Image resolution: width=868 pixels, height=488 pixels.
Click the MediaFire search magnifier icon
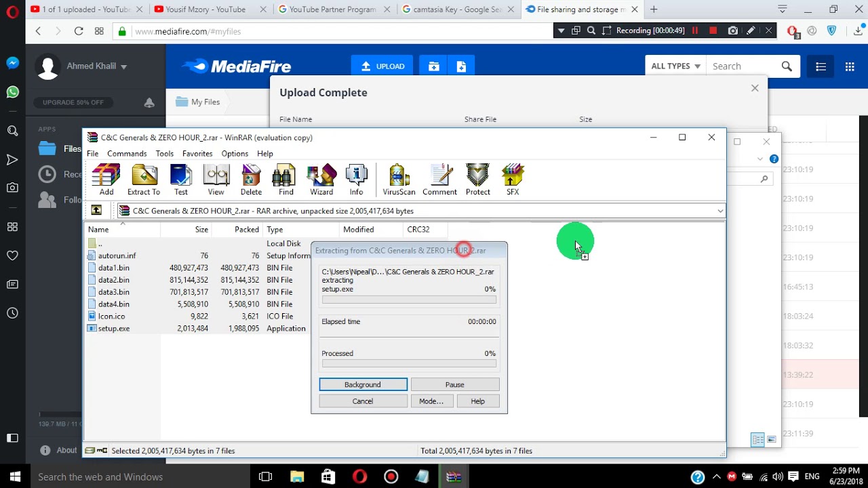pyautogui.click(x=787, y=66)
